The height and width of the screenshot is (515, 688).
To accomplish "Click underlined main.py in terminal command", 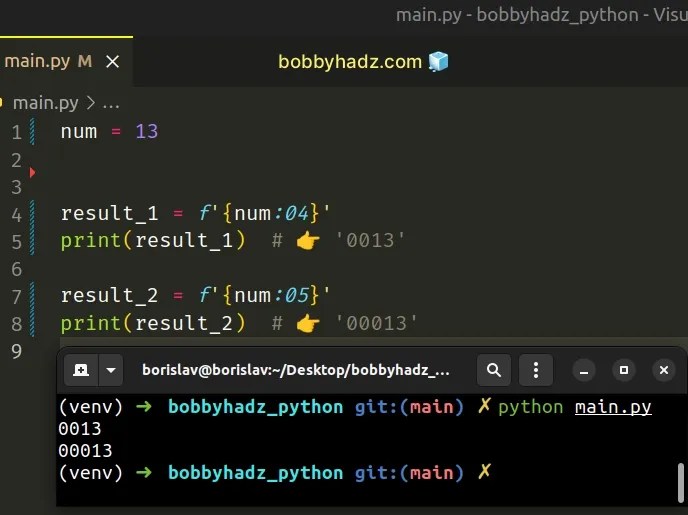I will click(x=613, y=408).
